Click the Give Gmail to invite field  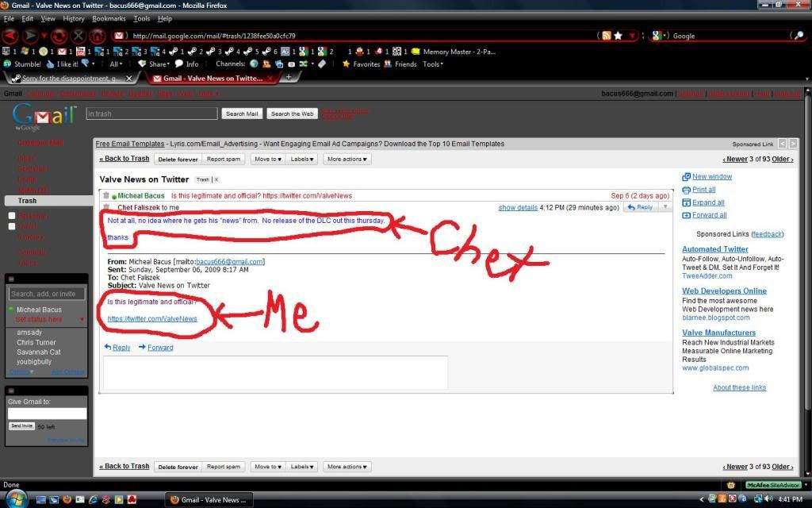pos(47,413)
